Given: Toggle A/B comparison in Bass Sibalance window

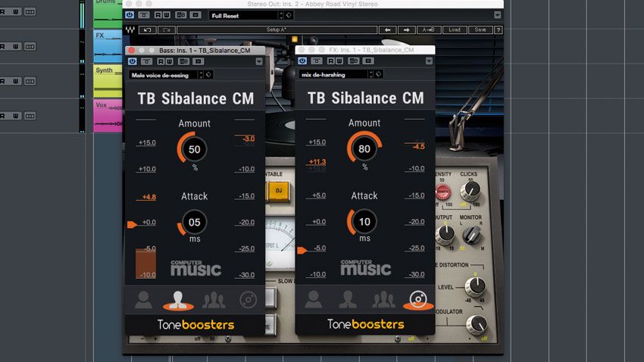Looking at the screenshot, I should coord(183,61).
